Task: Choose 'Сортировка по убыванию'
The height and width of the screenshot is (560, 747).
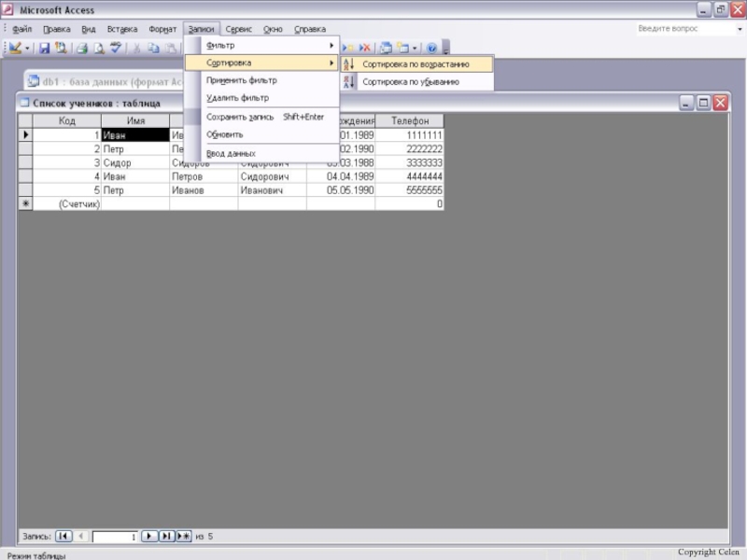Action: tap(411, 82)
